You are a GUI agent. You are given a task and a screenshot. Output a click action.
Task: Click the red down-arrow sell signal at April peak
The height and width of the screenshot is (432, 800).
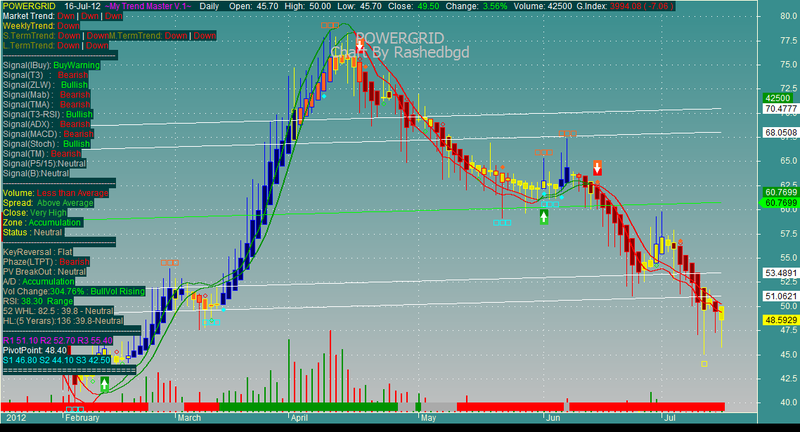coord(360,45)
